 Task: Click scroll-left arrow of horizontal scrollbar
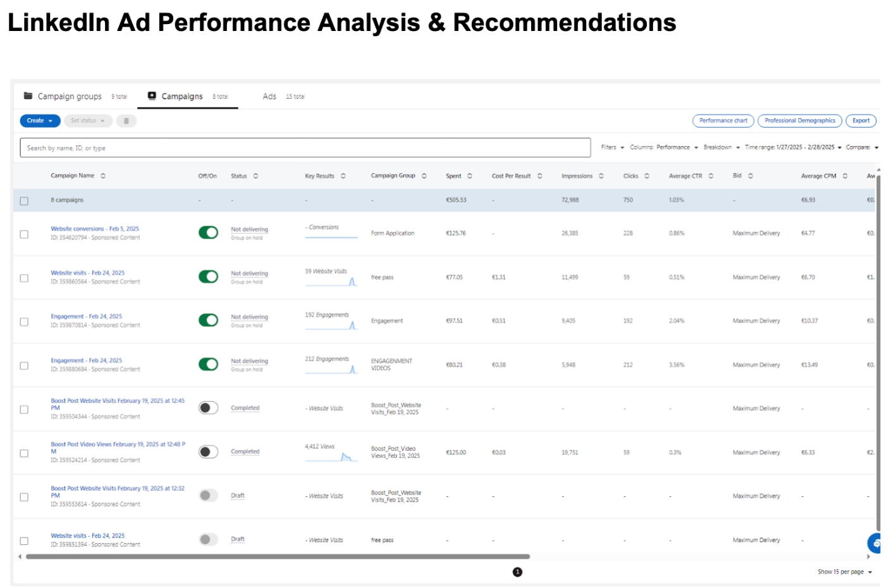(x=20, y=557)
